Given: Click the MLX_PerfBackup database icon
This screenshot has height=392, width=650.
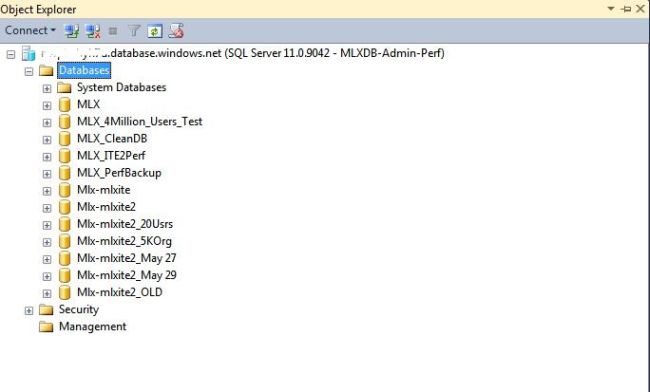Looking at the screenshot, I should click(65, 173).
